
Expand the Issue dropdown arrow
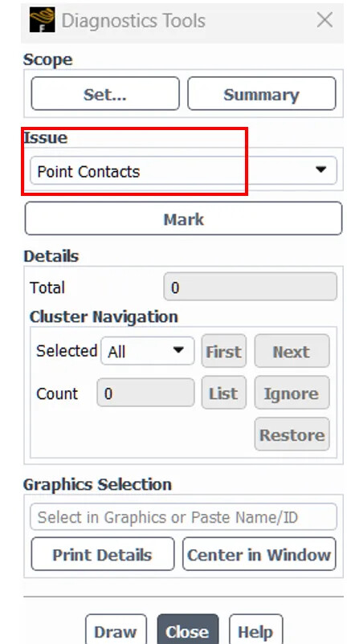pyautogui.click(x=320, y=169)
